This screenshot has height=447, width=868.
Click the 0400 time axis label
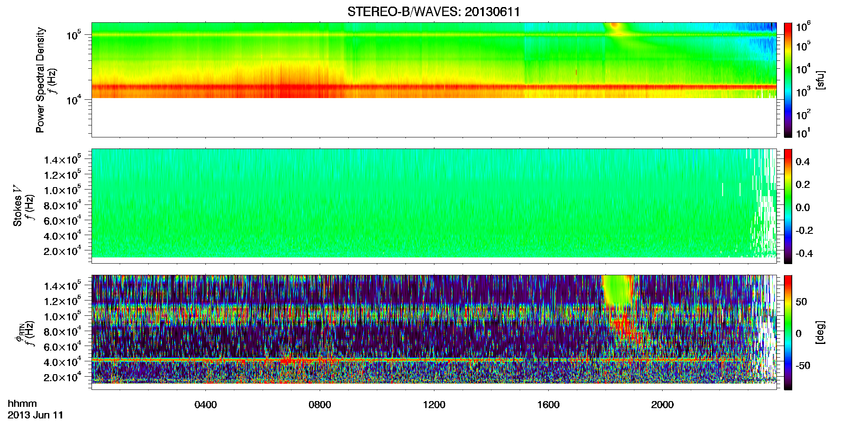tap(205, 405)
